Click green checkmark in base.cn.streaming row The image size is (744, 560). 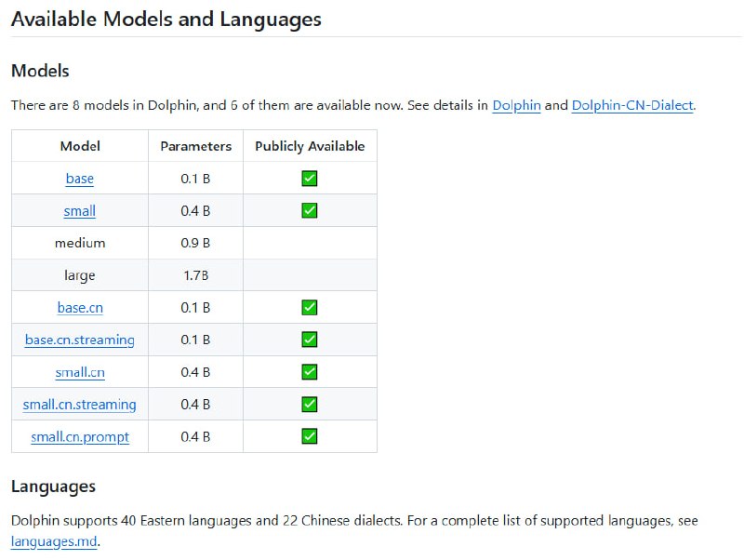point(310,340)
